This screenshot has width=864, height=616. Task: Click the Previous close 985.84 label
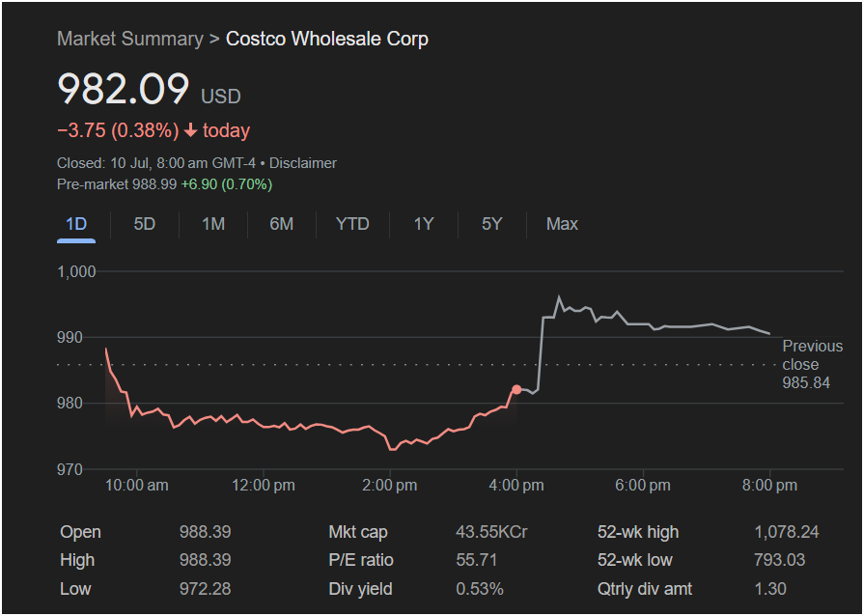(812, 364)
